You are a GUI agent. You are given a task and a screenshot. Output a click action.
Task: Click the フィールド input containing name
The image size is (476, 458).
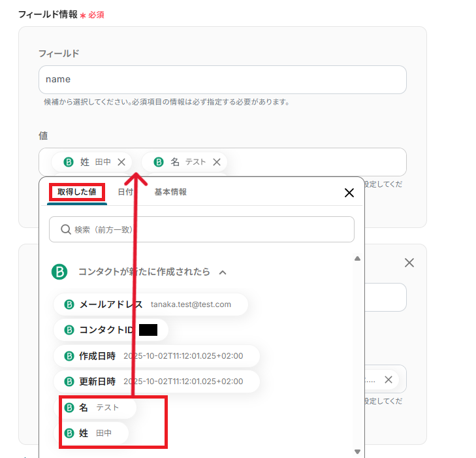(x=223, y=80)
